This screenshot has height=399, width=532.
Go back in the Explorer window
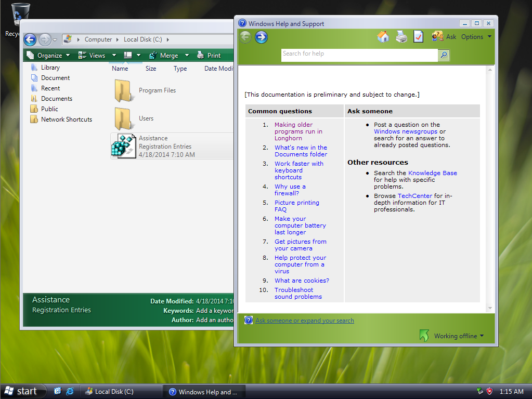(30, 39)
